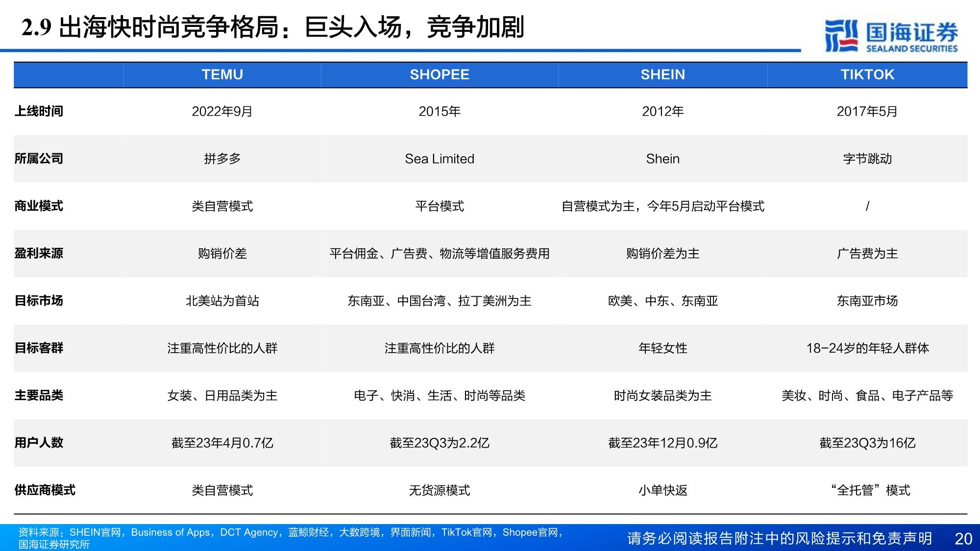Select the cell Sea Limited

point(440,159)
